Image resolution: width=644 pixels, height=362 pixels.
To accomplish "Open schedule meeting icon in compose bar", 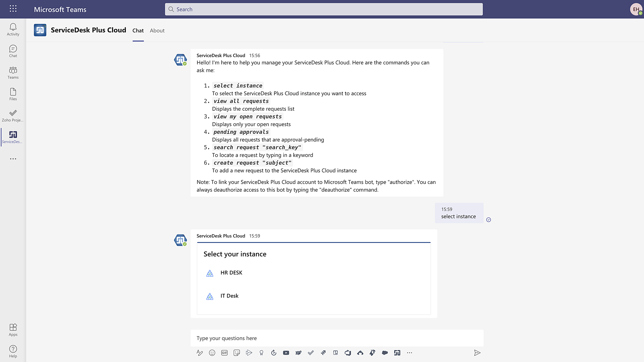I will pyautogui.click(x=249, y=353).
